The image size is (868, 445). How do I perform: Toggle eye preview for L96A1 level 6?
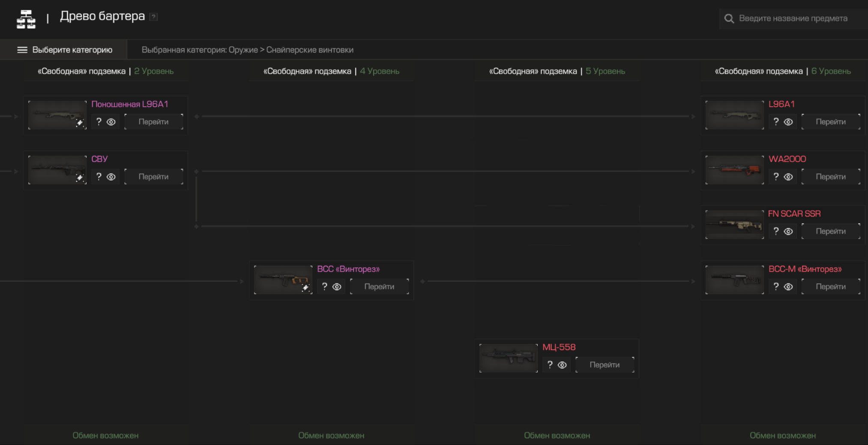pos(789,122)
